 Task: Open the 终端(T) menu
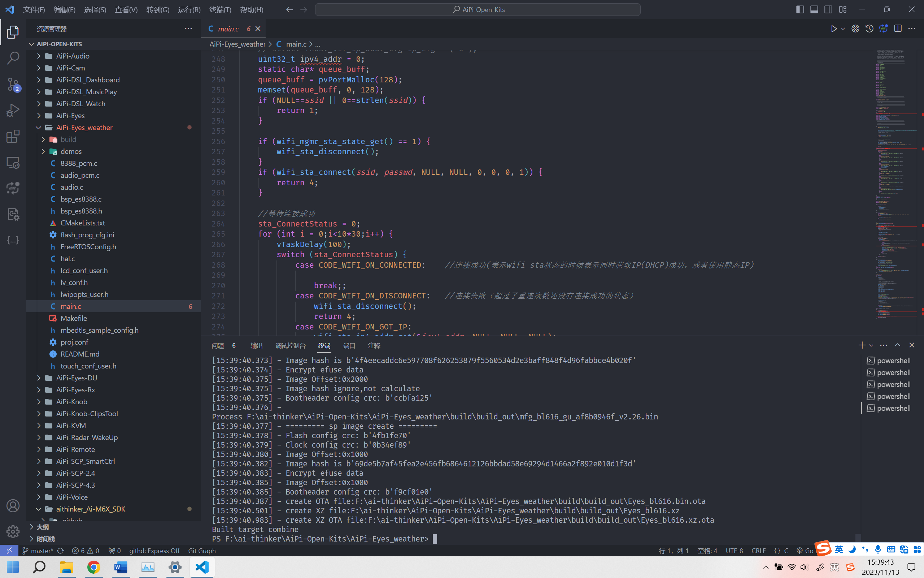pyautogui.click(x=220, y=9)
